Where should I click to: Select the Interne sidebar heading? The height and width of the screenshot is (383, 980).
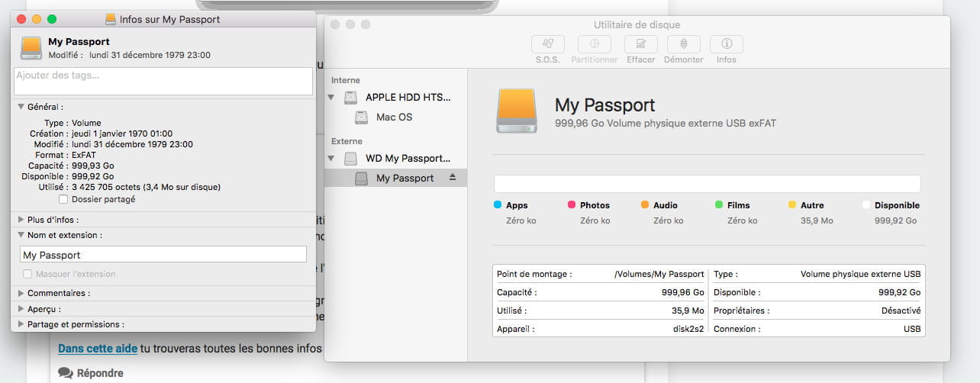tap(346, 80)
